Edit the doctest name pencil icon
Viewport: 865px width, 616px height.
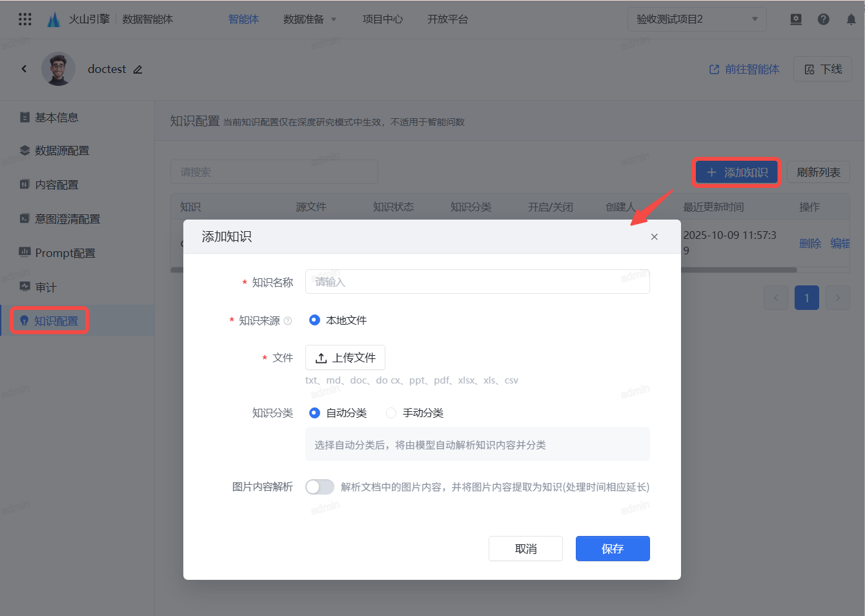click(x=137, y=70)
